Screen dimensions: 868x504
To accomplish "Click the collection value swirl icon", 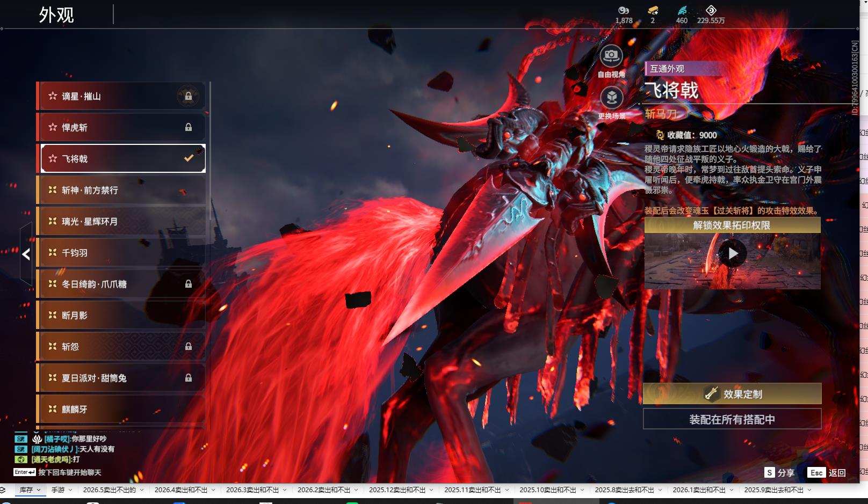I will [660, 135].
